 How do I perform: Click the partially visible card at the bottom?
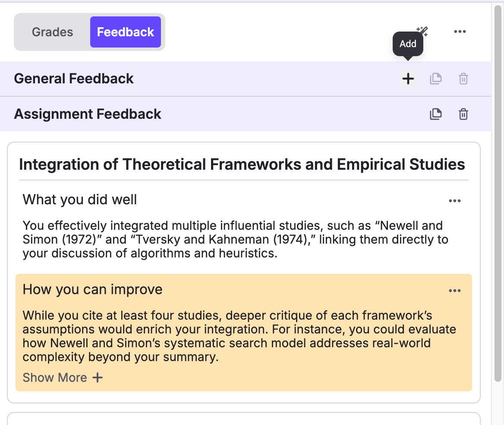244,419
